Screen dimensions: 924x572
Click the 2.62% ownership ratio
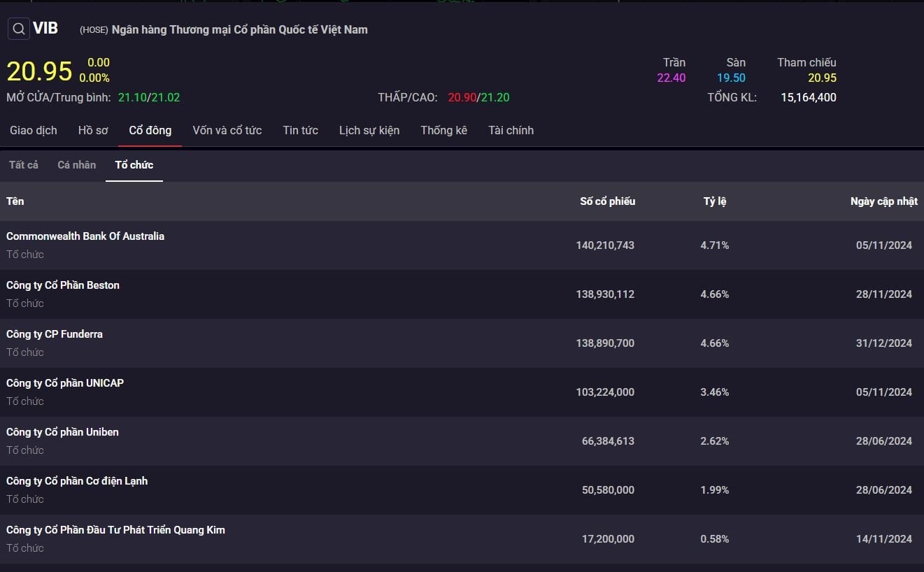coord(715,441)
